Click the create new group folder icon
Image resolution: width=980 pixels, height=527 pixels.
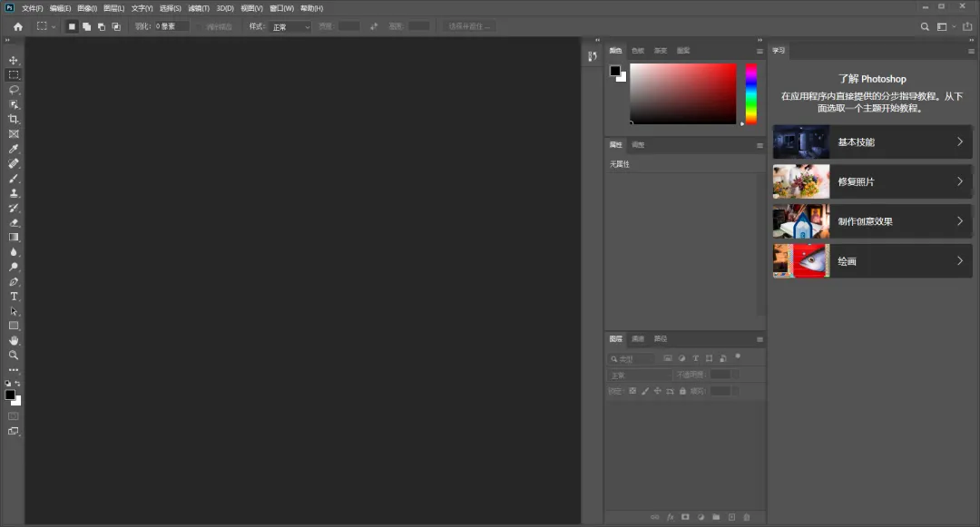(x=716, y=517)
